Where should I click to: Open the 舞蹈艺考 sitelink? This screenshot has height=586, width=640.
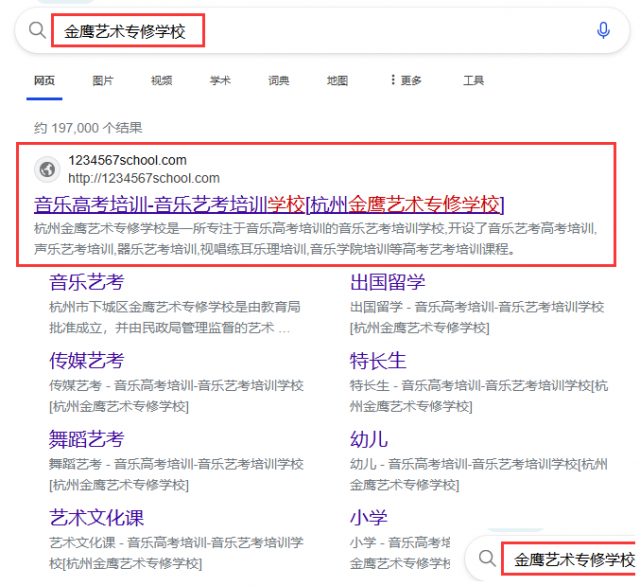[x=87, y=439]
